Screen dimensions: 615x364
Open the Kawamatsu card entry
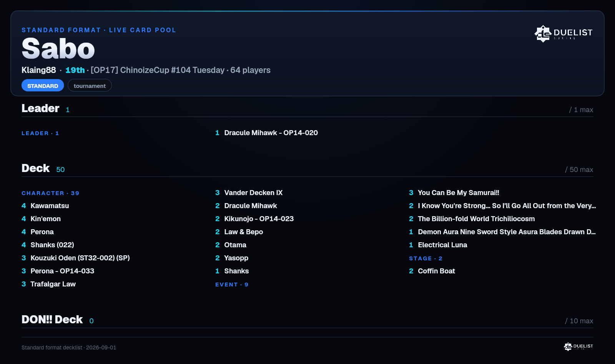click(45, 206)
